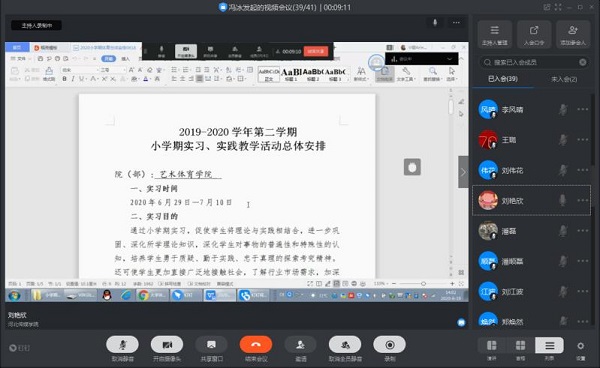Open more options for 王聪
600x368 pixels.
(x=583, y=140)
